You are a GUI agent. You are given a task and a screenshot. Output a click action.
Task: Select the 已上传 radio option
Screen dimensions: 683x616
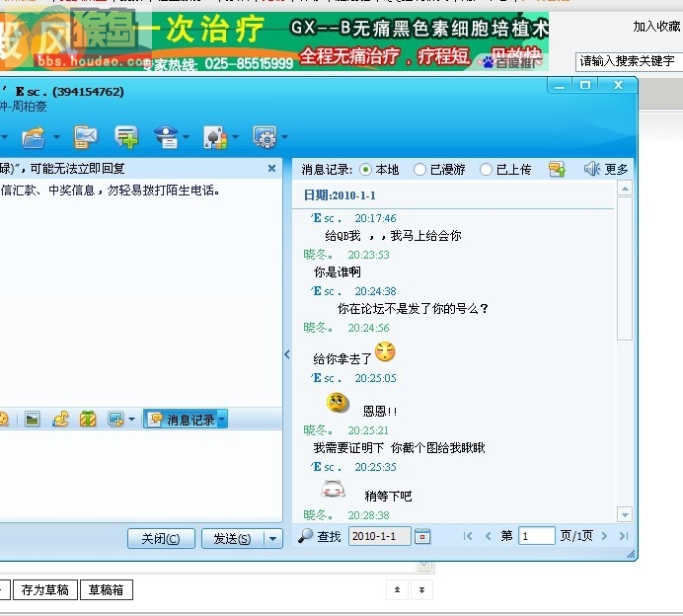tap(486, 170)
